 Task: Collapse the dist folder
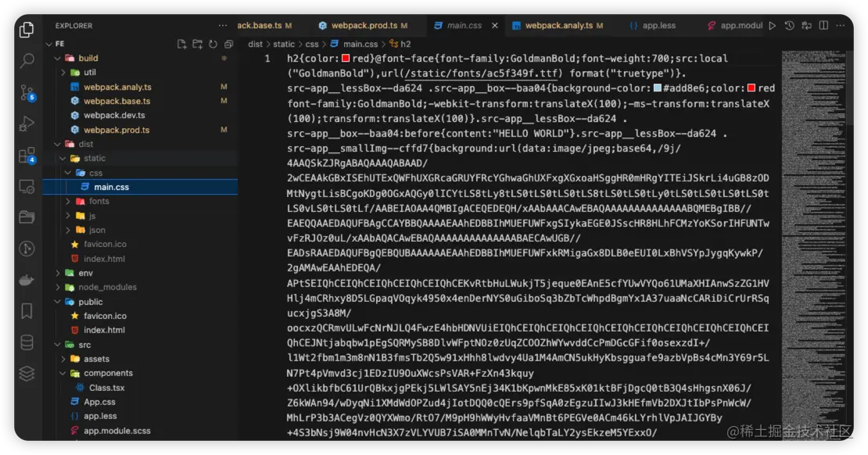tap(85, 144)
